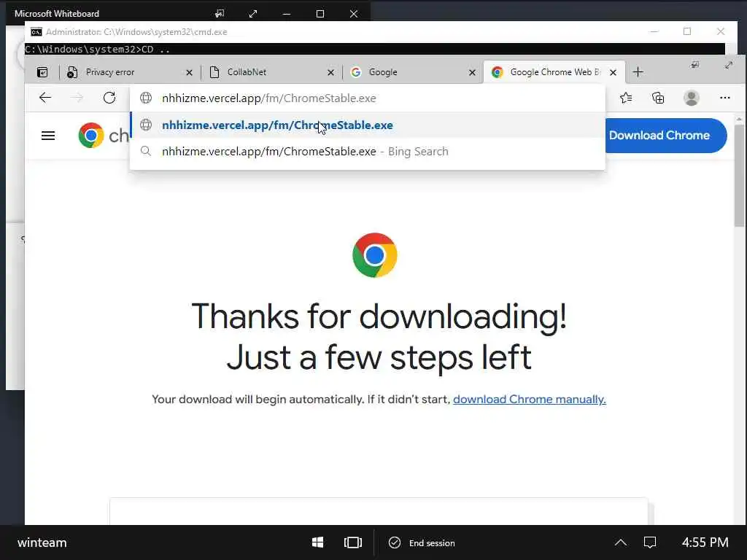Click the Download Chrome button
747x560 pixels.
(x=665, y=136)
